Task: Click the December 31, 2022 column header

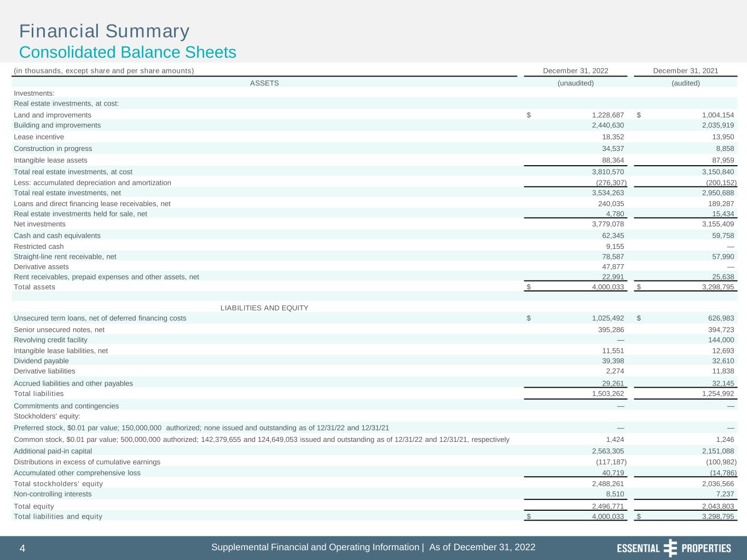Action: tap(575, 71)
